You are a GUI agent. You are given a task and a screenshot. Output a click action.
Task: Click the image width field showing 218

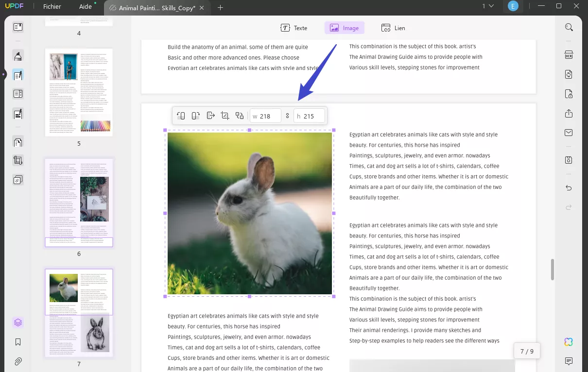click(x=265, y=116)
